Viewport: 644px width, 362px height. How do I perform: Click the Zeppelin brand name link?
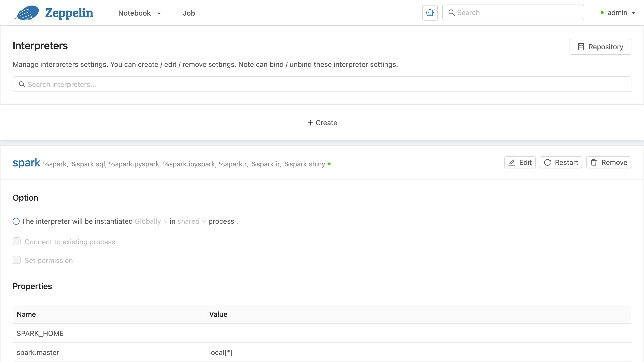point(69,13)
